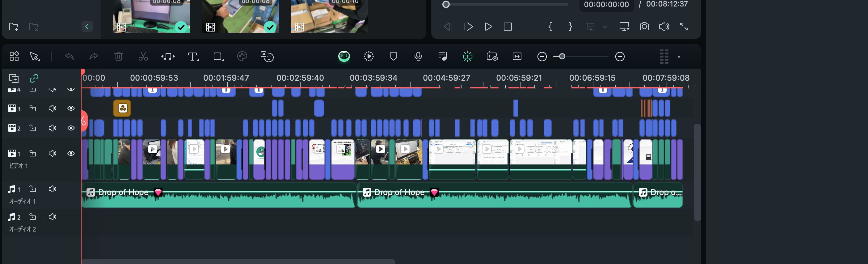Mute video track 2

coord(52,128)
